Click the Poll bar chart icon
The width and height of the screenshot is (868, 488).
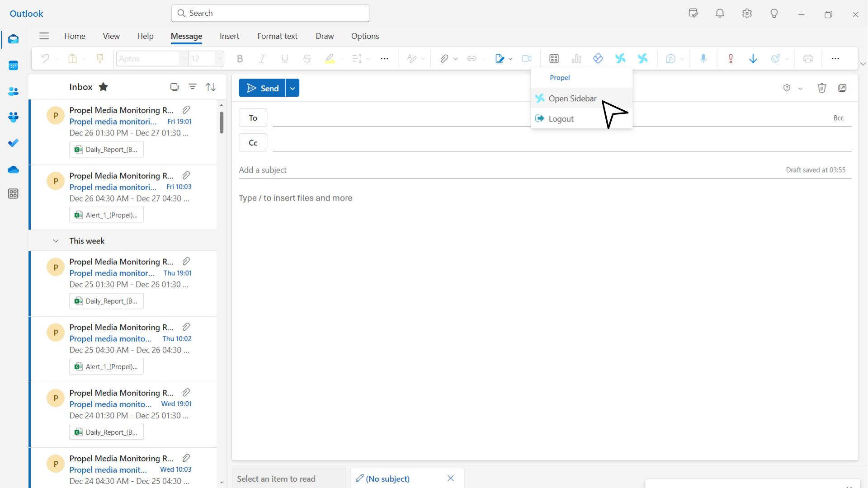point(576,59)
